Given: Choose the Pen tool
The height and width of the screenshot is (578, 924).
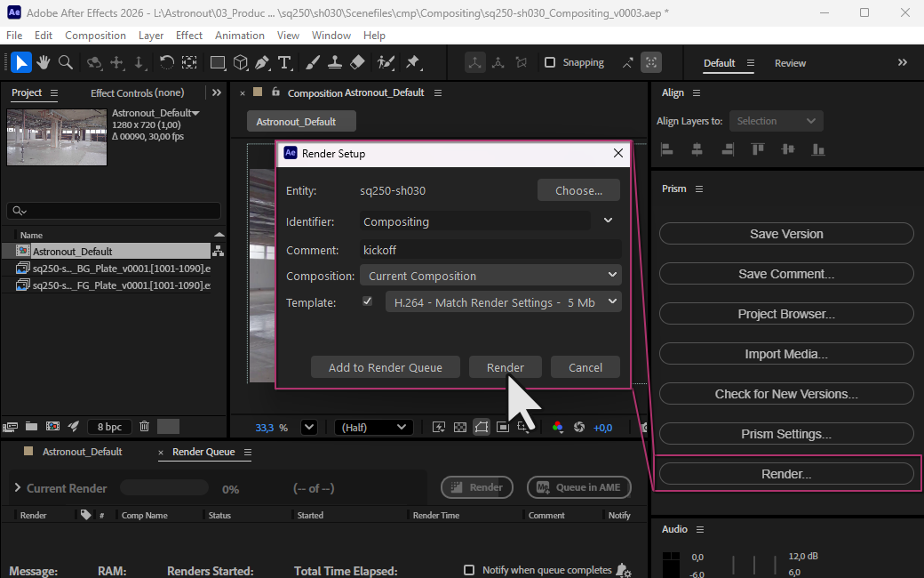Looking at the screenshot, I should point(262,62).
